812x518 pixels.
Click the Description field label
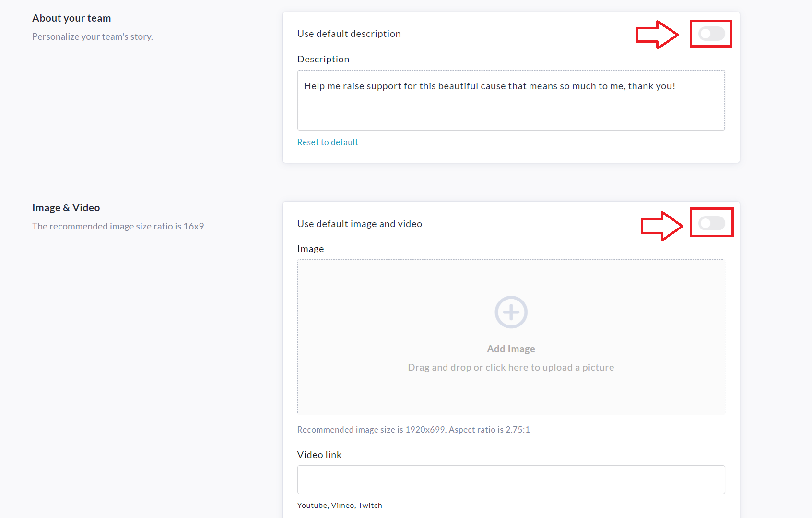point(323,59)
